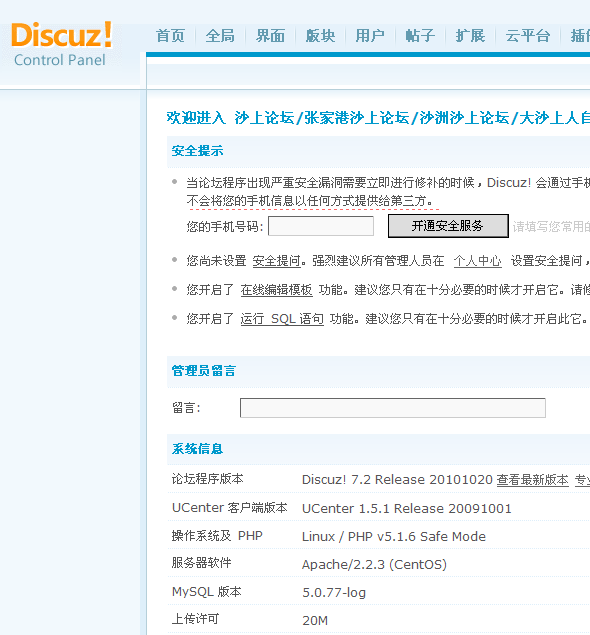This screenshot has width=590, height=635.
Task: Open the 运行 SQL 语句 link
Action: pos(282,319)
